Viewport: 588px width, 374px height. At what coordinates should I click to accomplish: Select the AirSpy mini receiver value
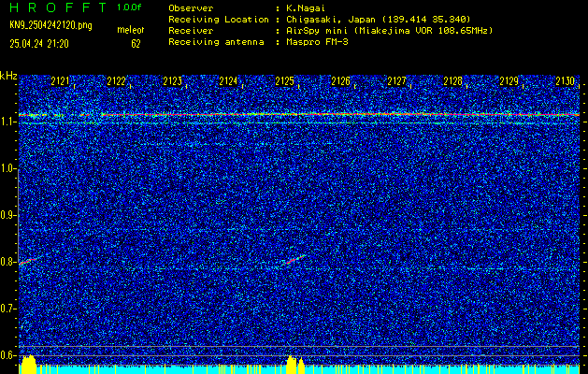[x=390, y=30]
